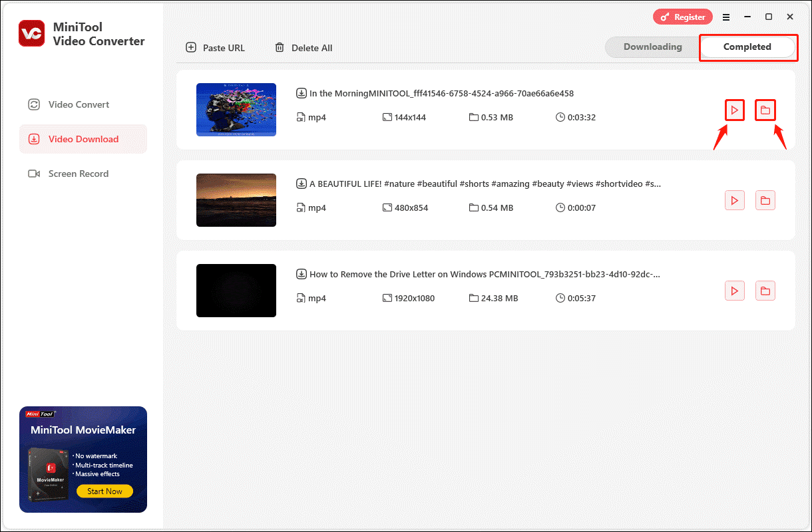
Task: Open folder for A BEAUTIFUL LIFE video
Action: coord(765,200)
